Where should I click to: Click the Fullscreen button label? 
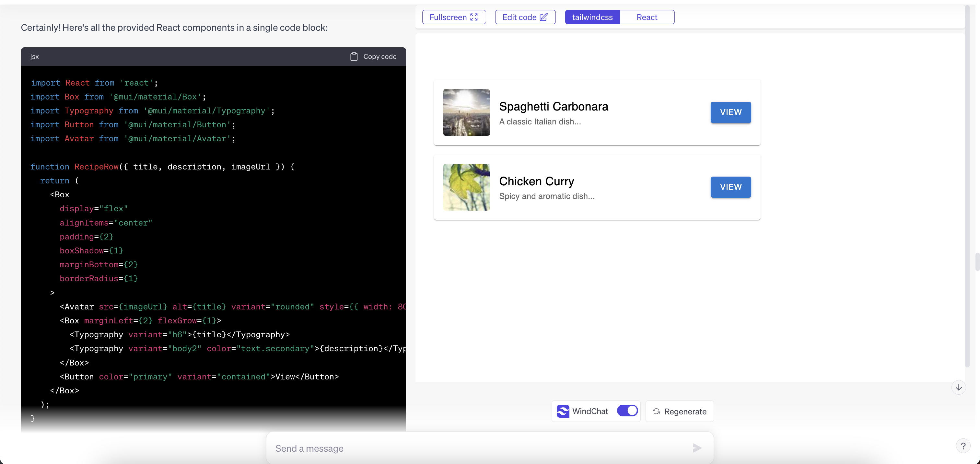[x=448, y=17]
